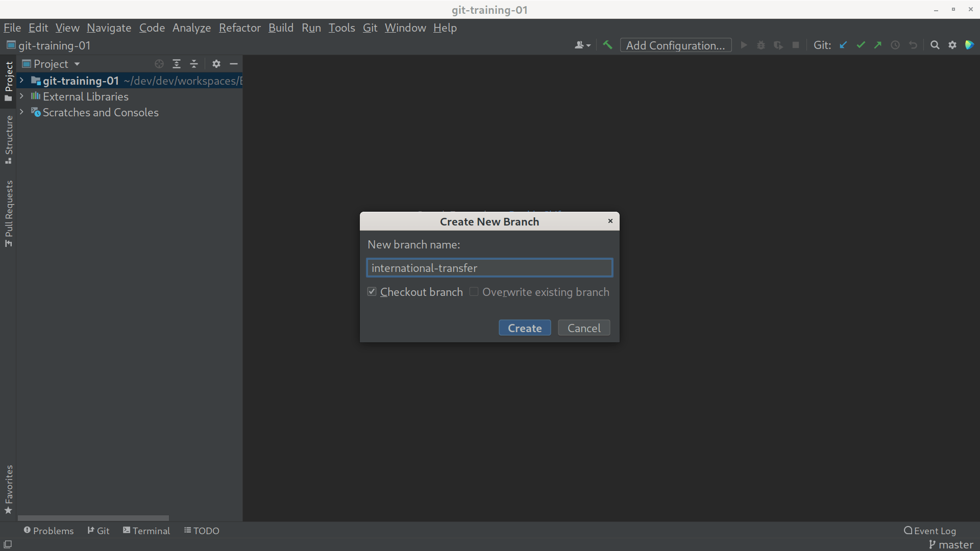Click the Git menu in the menu bar
Image resolution: width=980 pixels, height=551 pixels.
pyautogui.click(x=370, y=28)
